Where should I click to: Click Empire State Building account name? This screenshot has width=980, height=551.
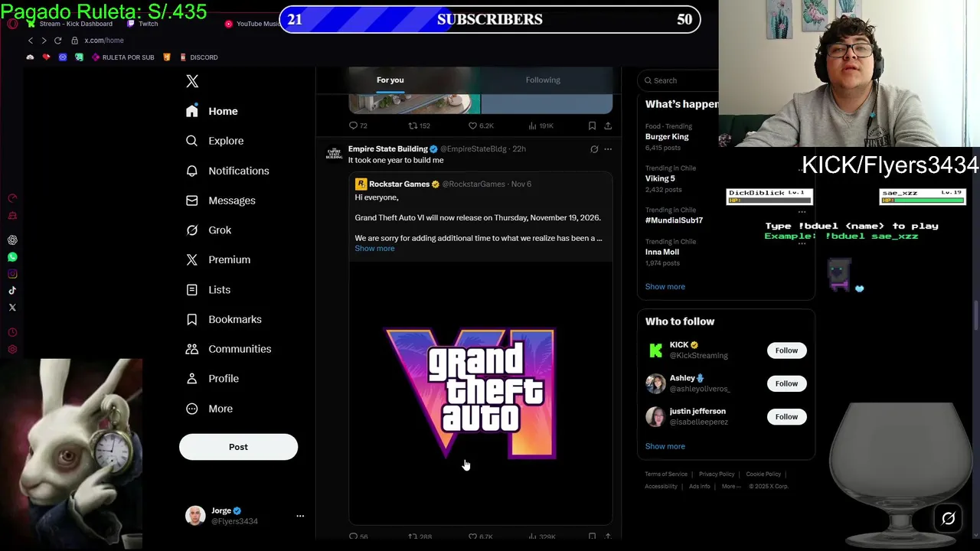tap(387, 148)
